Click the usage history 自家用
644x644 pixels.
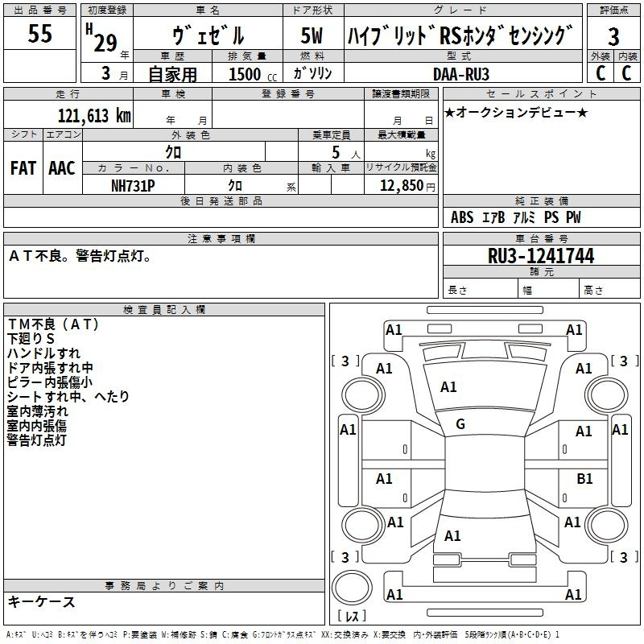pyautogui.click(x=172, y=74)
